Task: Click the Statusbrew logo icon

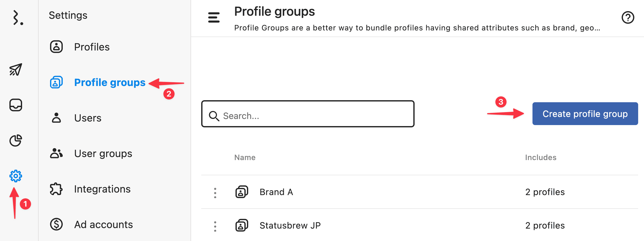Action: pyautogui.click(x=17, y=18)
